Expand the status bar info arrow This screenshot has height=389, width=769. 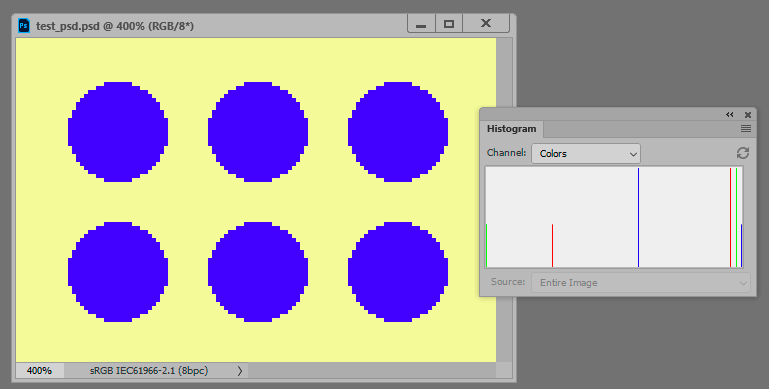[240, 371]
